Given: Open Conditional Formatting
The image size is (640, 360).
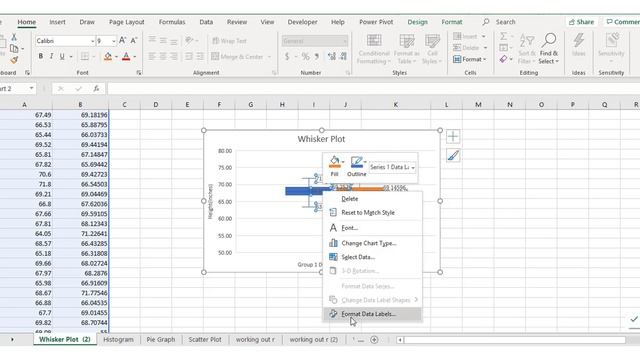Looking at the screenshot, I should coord(373,49).
